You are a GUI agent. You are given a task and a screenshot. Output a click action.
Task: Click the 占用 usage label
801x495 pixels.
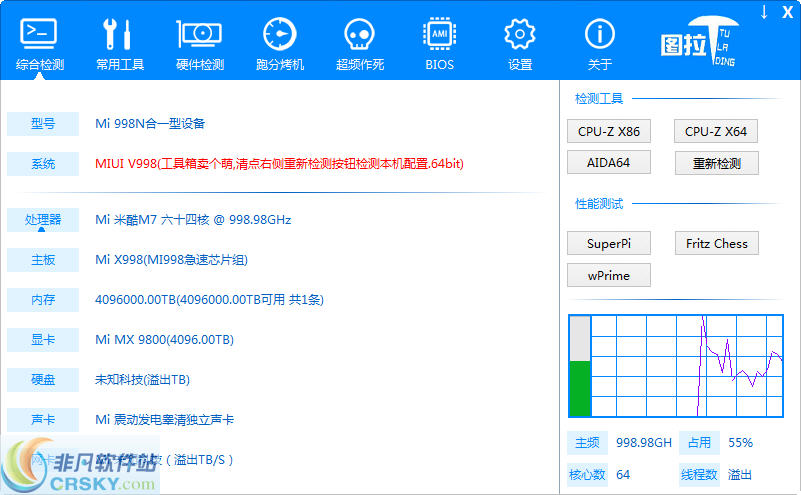(x=699, y=443)
